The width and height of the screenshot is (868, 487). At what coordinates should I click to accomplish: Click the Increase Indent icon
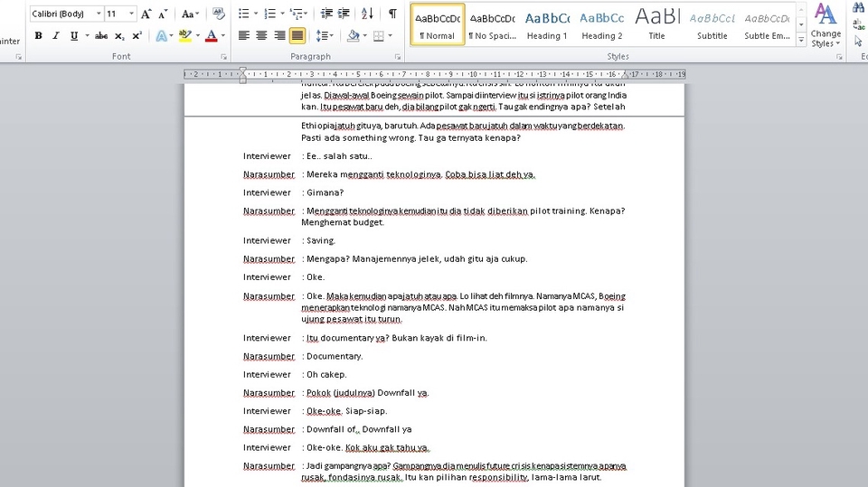344,14
